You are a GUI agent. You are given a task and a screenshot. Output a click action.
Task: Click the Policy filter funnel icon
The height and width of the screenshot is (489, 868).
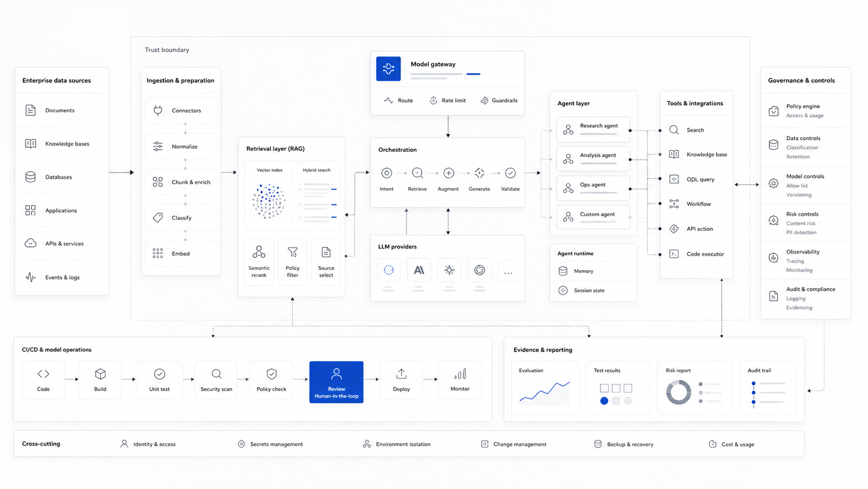[293, 253]
